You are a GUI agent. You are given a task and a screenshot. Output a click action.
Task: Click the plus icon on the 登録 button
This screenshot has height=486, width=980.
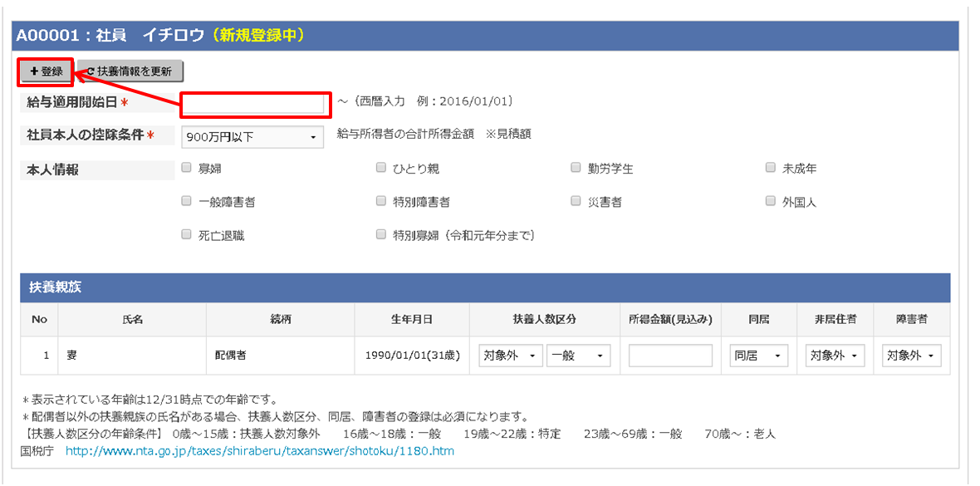(x=35, y=71)
